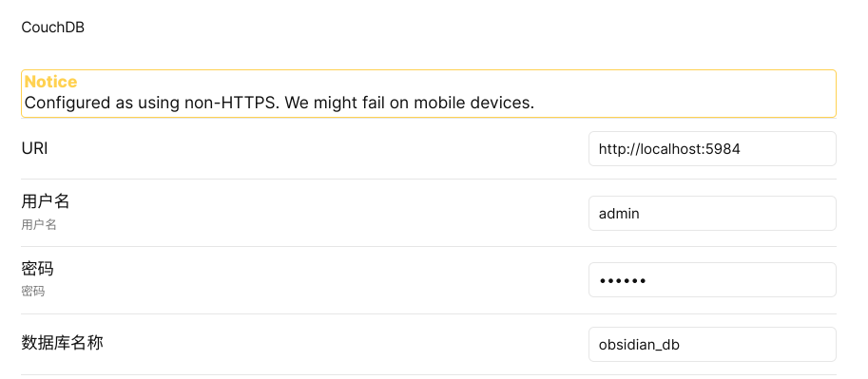
Task: Click the large 密码 setting label
Action: click(37, 269)
